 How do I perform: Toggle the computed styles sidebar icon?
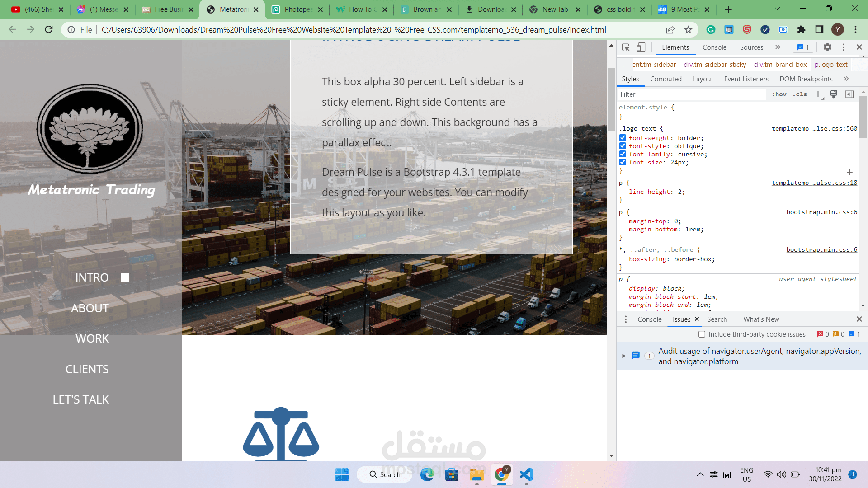849,94
